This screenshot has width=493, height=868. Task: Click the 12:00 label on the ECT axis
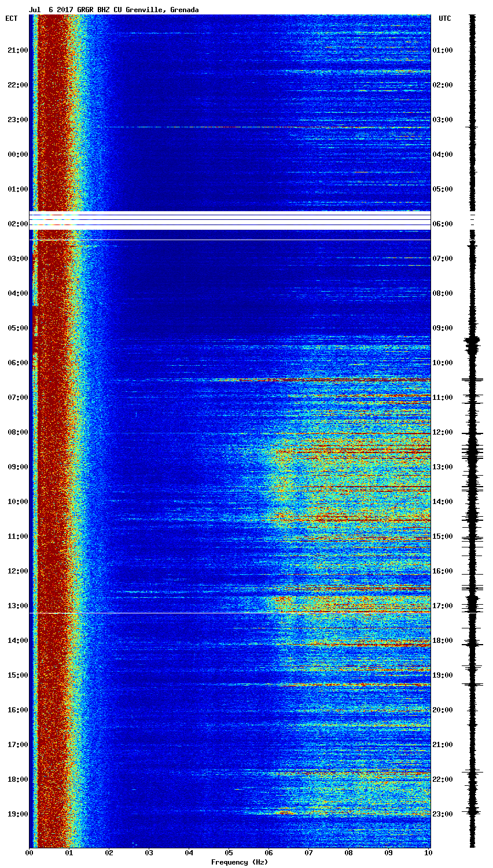[x=18, y=571]
